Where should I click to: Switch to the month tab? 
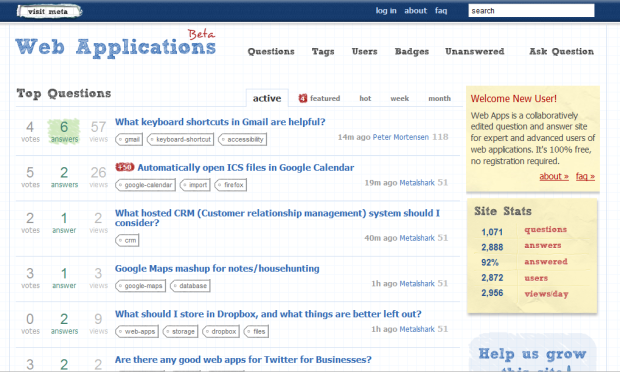(x=439, y=98)
